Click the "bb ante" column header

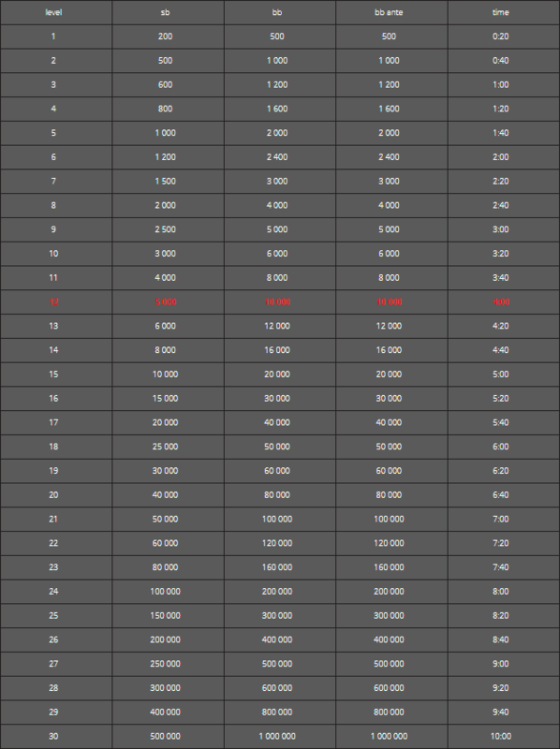coord(389,12)
